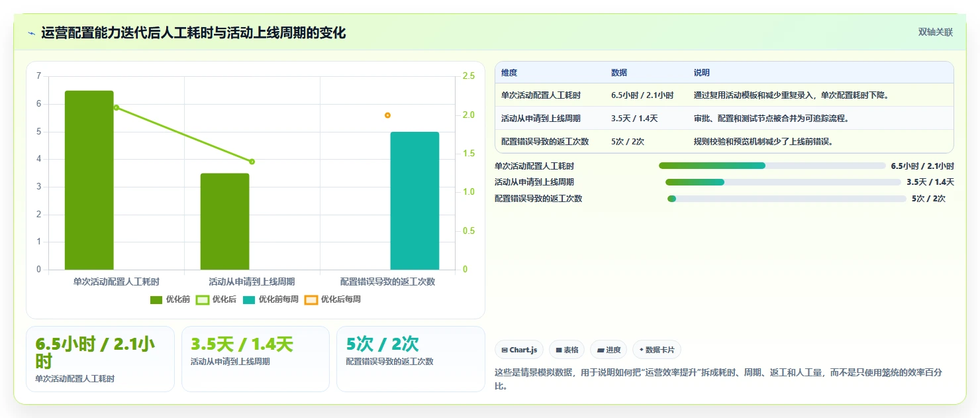Click the line point at value 2.1
The width and height of the screenshot is (980, 418).
pos(116,107)
